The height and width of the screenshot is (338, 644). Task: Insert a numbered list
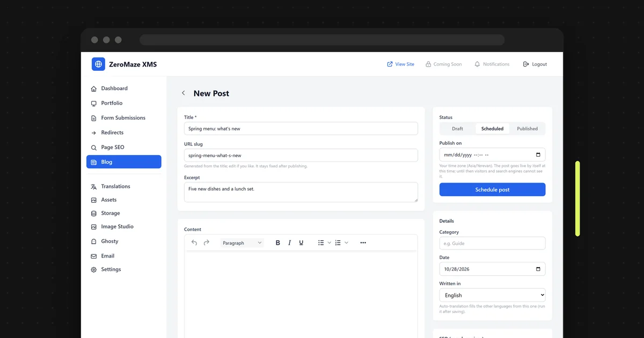(x=338, y=243)
